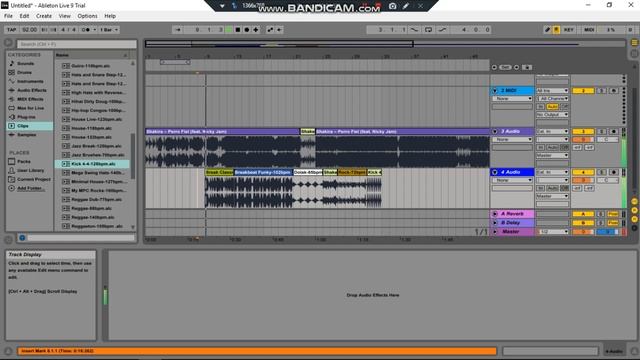Select Audio Effects category in browser
The width and height of the screenshot is (640, 360).
coord(31,90)
